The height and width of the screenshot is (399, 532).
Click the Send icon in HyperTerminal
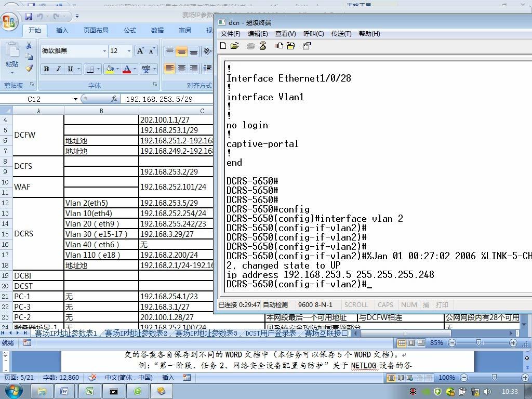(x=279, y=46)
